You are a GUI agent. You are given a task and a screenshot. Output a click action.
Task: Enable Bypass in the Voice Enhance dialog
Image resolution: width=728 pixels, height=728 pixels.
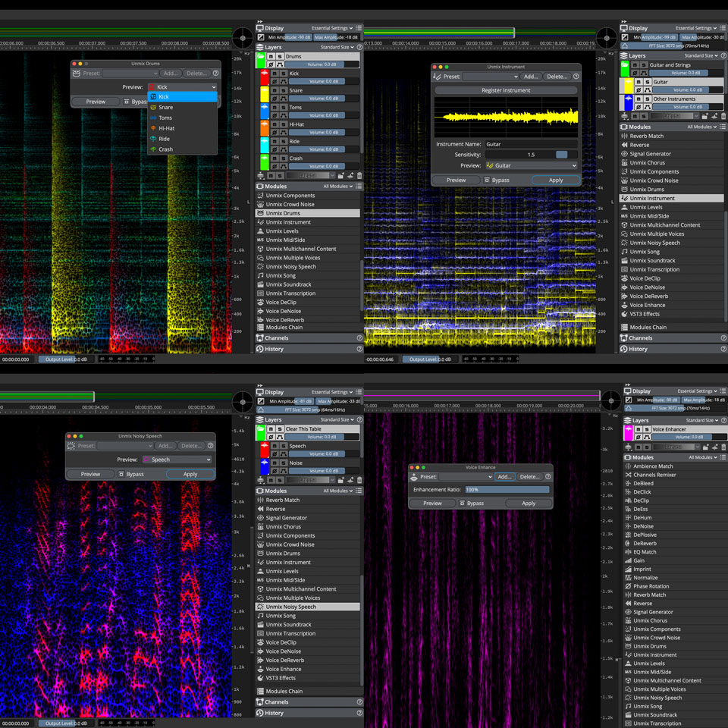(x=471, y=504)
